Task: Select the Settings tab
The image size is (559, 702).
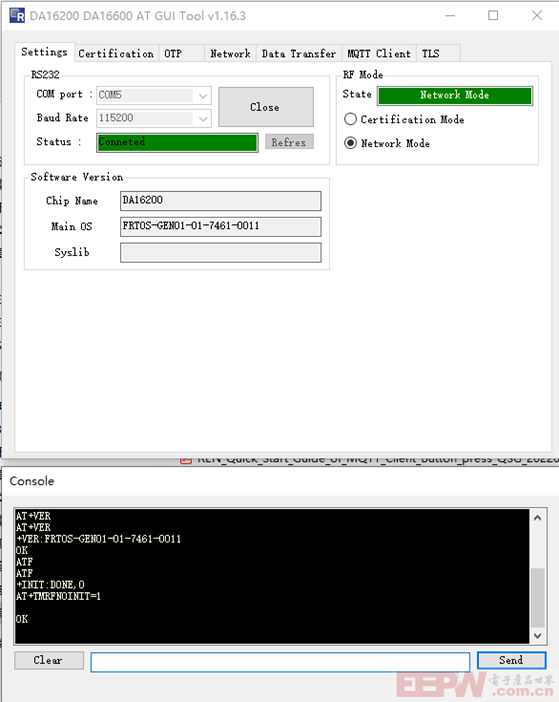Action: click(x=44, y=52)
